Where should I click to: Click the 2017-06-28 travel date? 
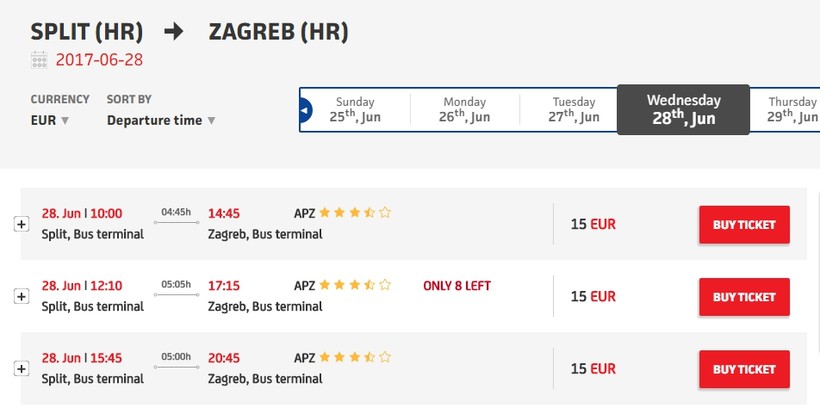tap(99, 59)
